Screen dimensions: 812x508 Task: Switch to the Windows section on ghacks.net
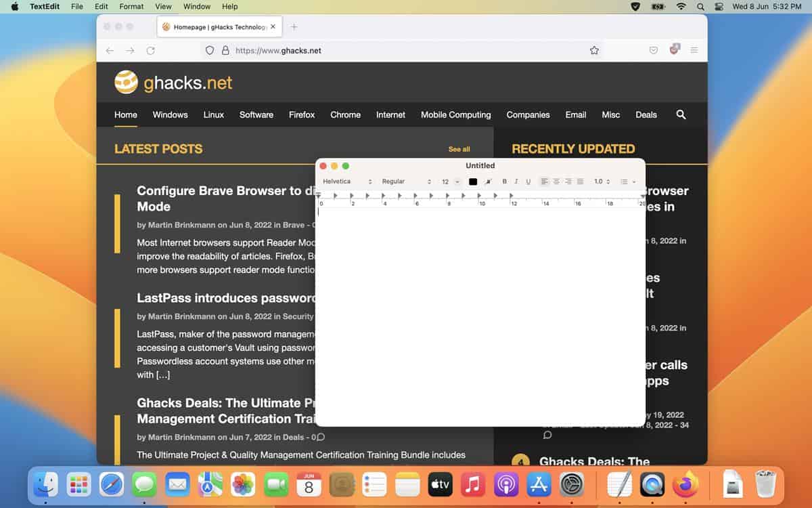point(169,115)
